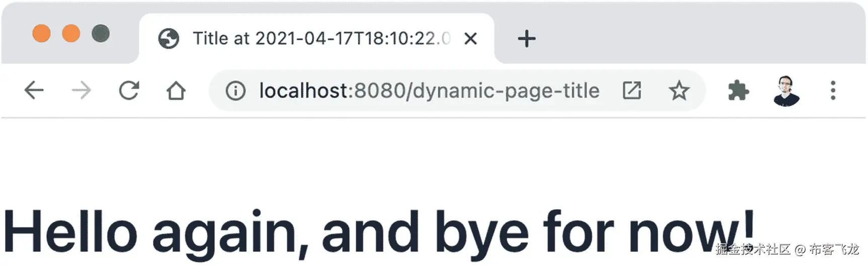868x265 pixels.
Task: Go to the home page icon
Action: point(176,91)
